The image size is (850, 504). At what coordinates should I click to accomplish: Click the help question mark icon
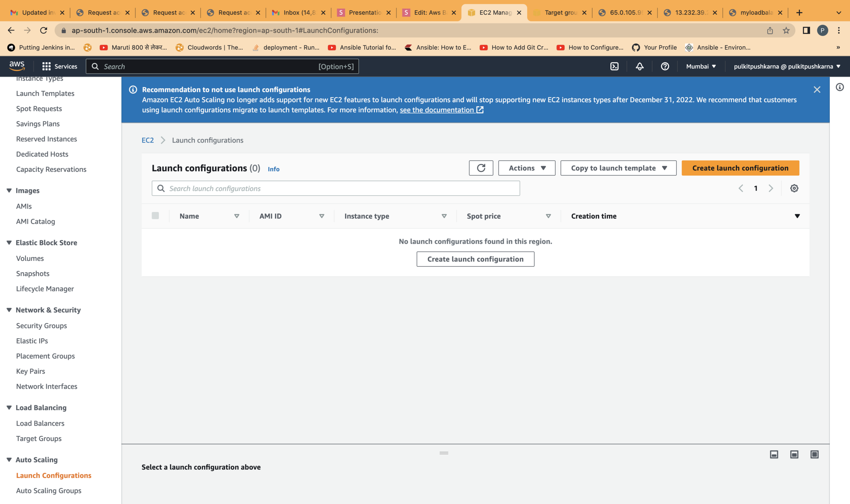pos(665,66)
